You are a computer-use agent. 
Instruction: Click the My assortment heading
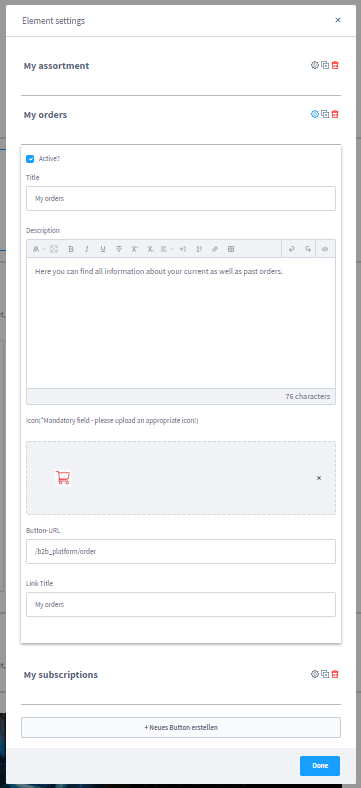click(x=56, y=66)
